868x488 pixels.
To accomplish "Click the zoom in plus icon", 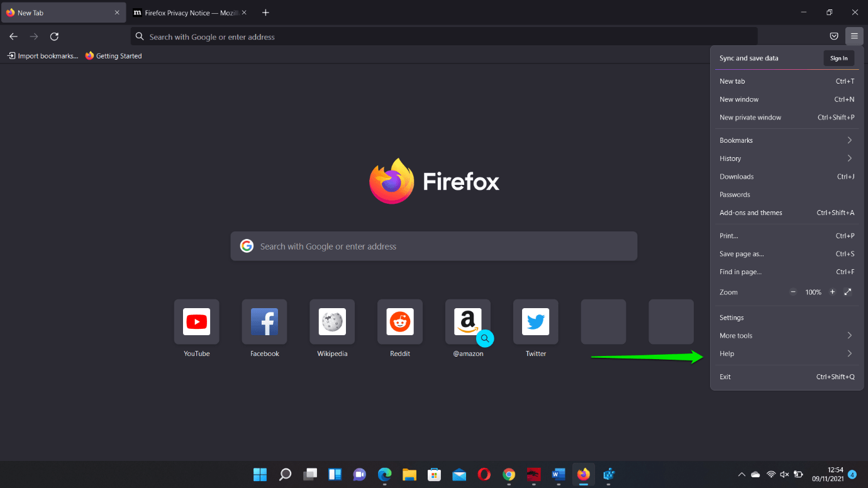I will pyautogui.click(x=832, y=292).
